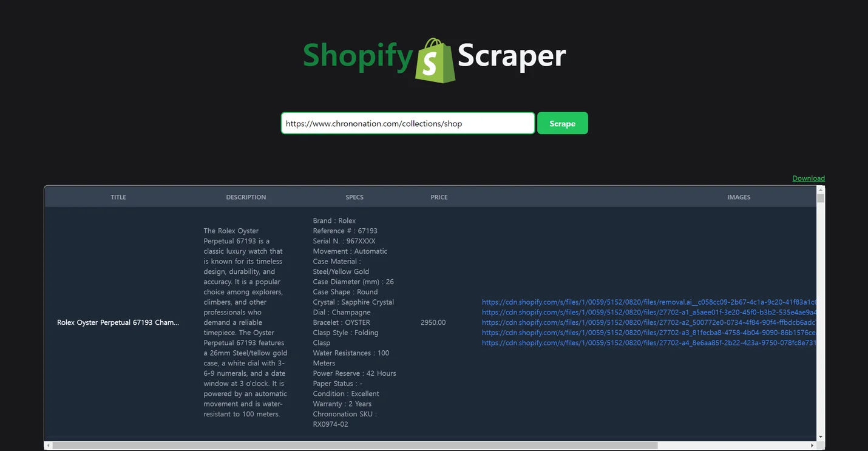Click the 'Serial N. : 967XXXX' spec line

coord(344,241)
